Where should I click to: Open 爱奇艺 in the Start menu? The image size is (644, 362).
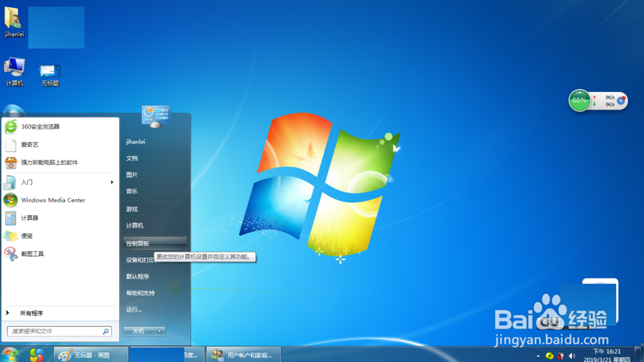(61, 145)
